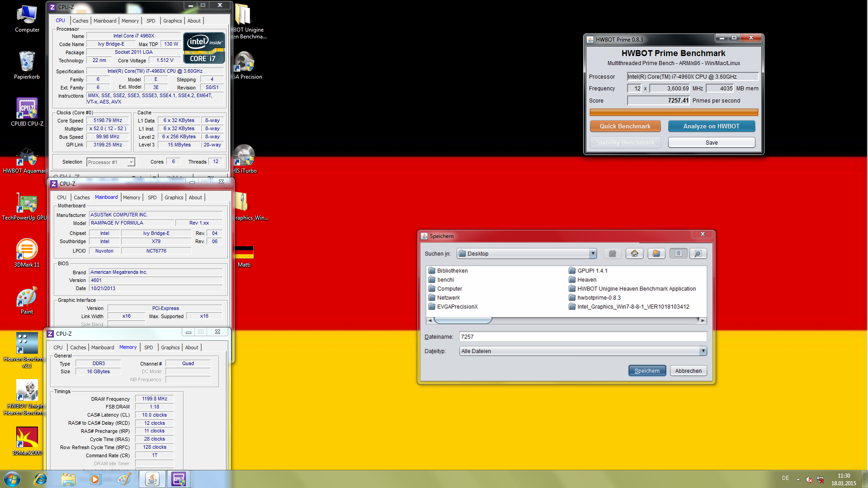Launch the 3DMark2000 desktop shortcut
The width and height of the screenshot is (868, 488).
(x=27, y=441)
